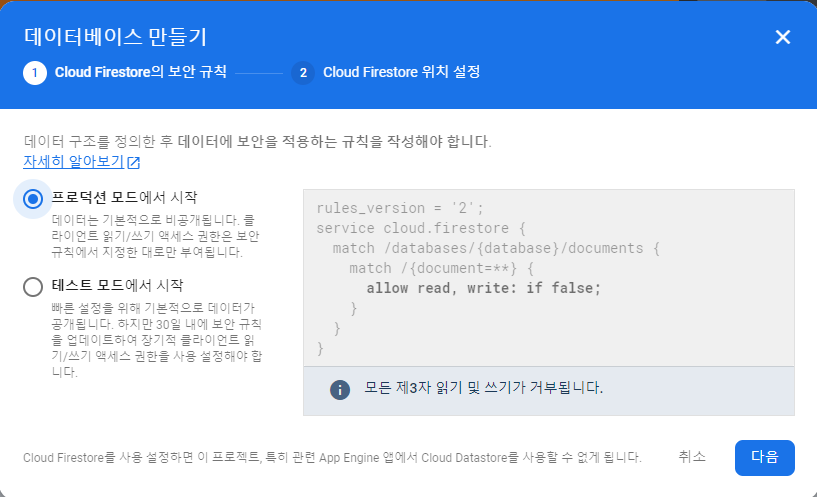Click the 프로덕션 모드 description text
Screen dimensions: 817x497
click(x=155, y=236)
